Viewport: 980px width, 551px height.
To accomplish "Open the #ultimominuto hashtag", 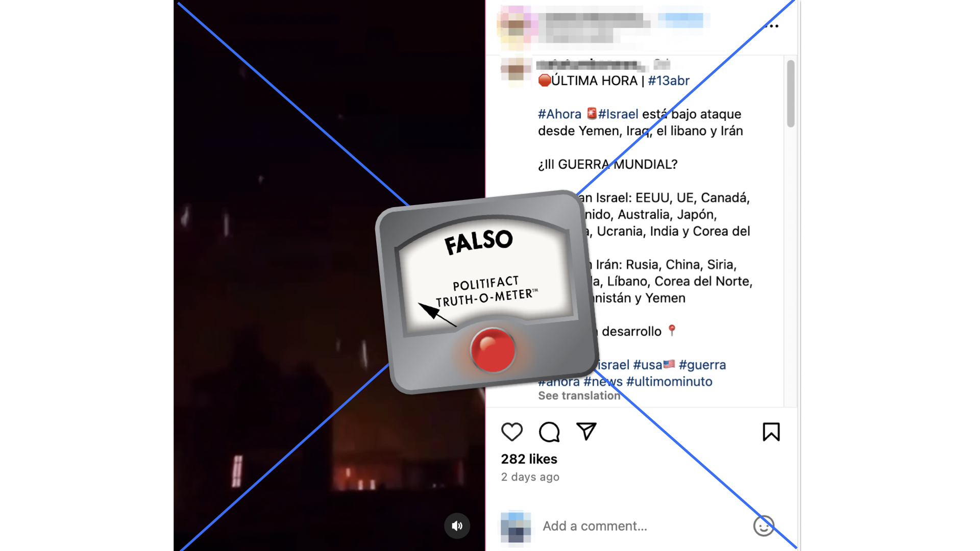I will [x=669, y=382].
